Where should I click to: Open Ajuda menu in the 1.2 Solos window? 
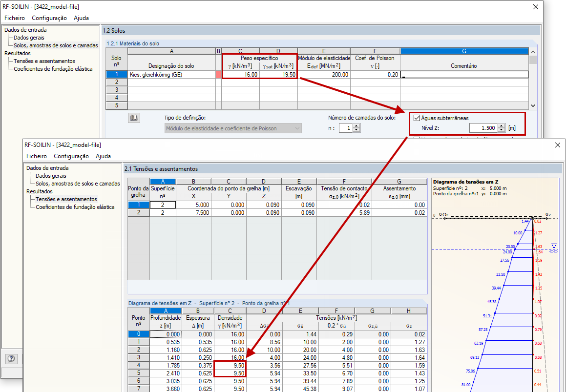click(81, 18)
